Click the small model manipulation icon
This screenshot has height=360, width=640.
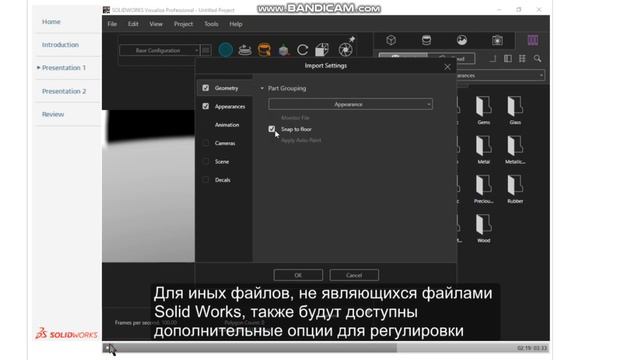284,50
